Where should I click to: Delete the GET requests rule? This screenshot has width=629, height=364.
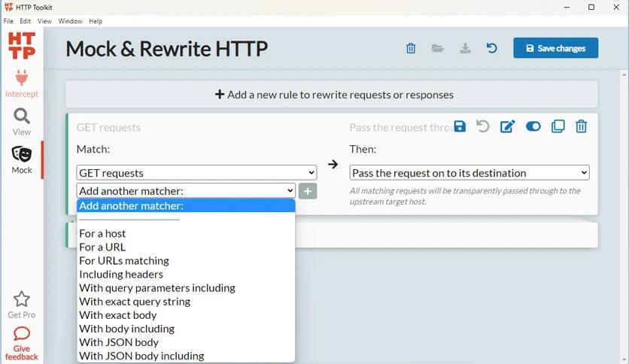pos(581,126)
